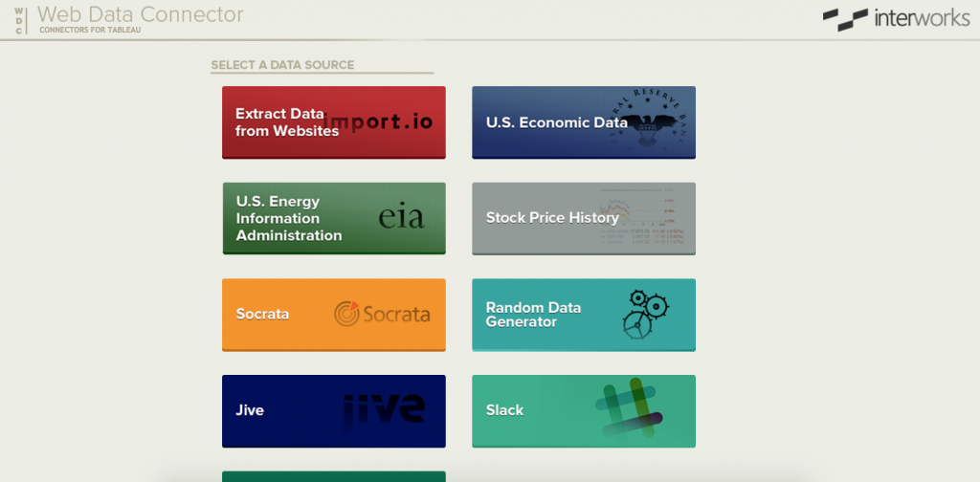Image resolution: width=980 pixels, height=482 pixels.
Task: Click the WDC vertical logo mark
Action: coord(19,19)
